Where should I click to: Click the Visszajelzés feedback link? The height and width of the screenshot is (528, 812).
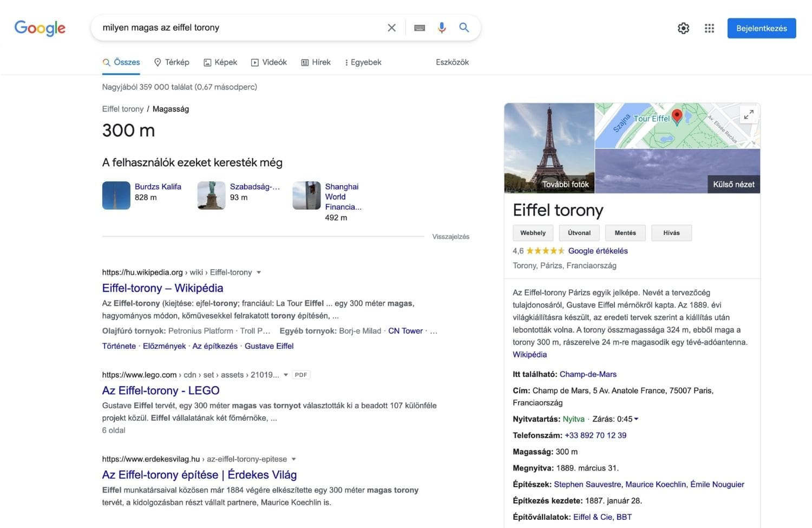point(451,237)
